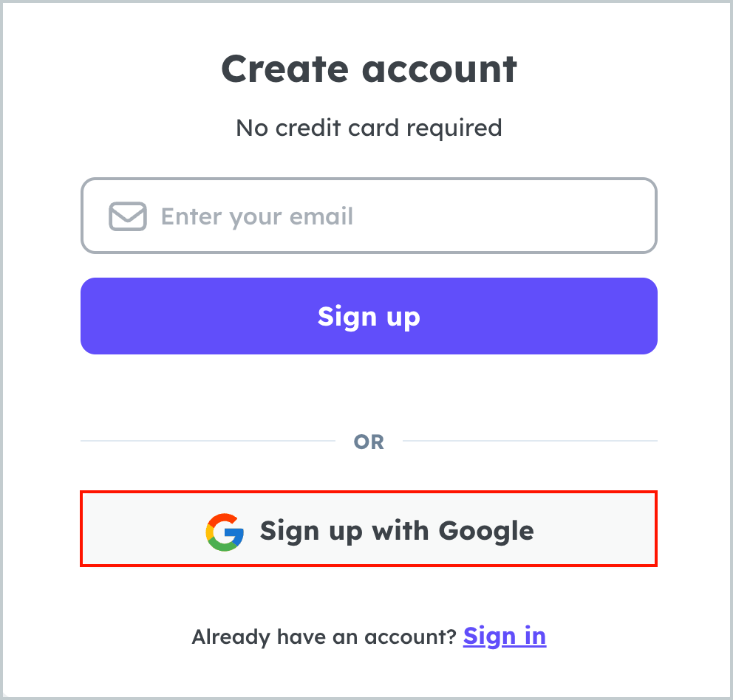Click the word account in the heading
Viewport: 733px width, 700px height.
click(x=440, y=70)
